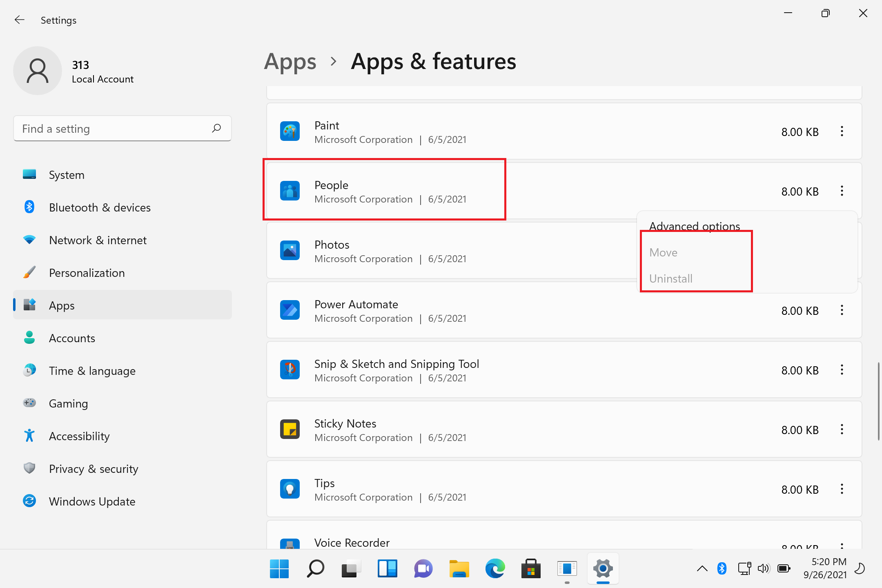The height and width of the screenshot is (588, 882).
Task: Click the Settings gear on the taskbar
Action: [x=603, y=568]
